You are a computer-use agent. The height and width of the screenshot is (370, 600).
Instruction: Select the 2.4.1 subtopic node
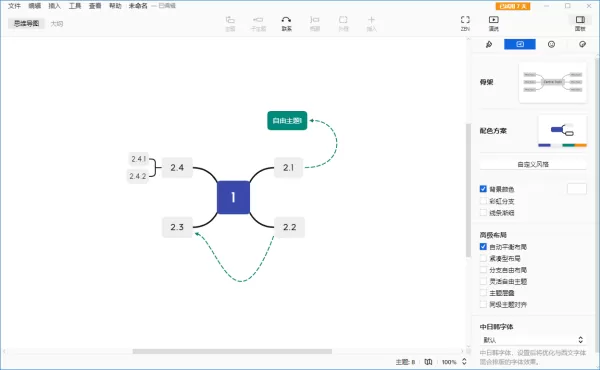(139, 158)
